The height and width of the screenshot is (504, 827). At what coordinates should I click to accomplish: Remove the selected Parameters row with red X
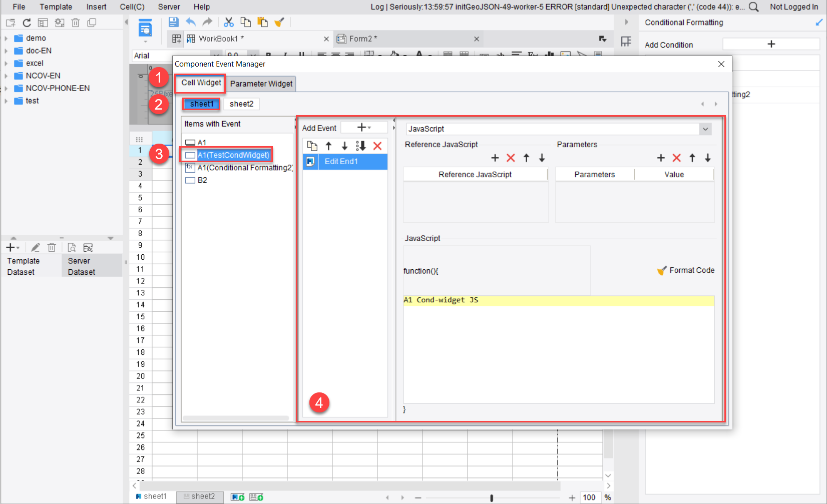pyautogui.click(x=676, y=158)
